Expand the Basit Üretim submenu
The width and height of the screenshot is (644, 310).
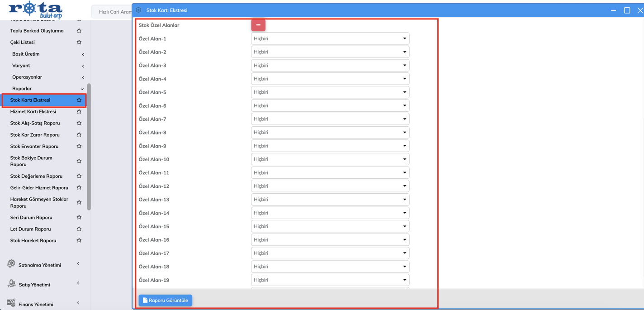click(47, 54)
